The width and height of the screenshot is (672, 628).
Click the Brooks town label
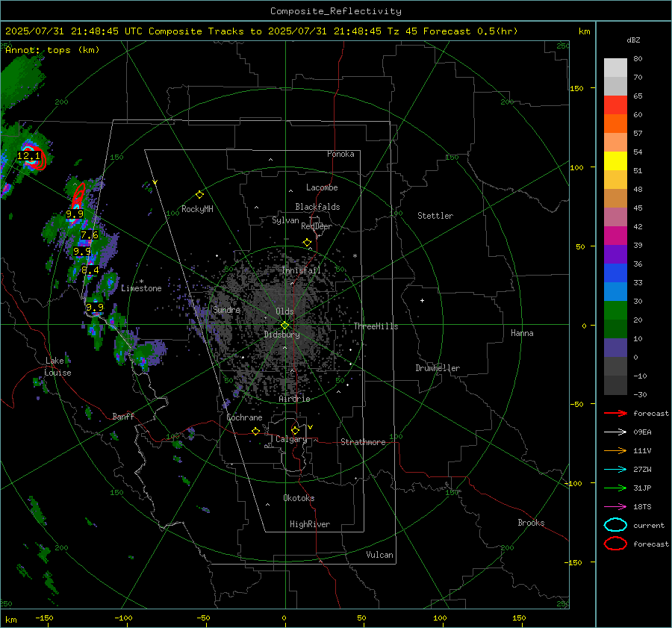tap(531, 523)
